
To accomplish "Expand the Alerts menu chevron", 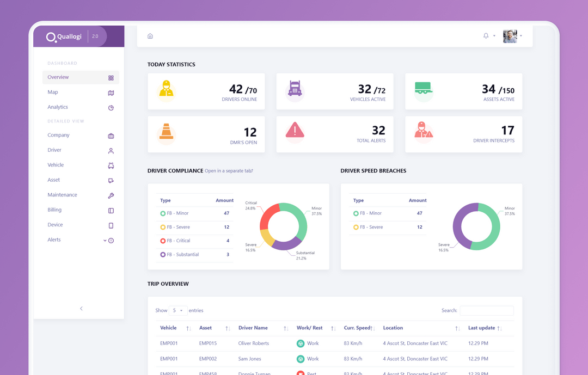I will point(104,239).
